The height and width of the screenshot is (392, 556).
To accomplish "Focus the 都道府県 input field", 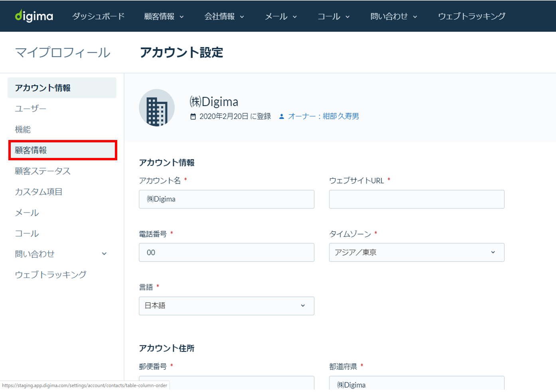I will pos(416,383).
